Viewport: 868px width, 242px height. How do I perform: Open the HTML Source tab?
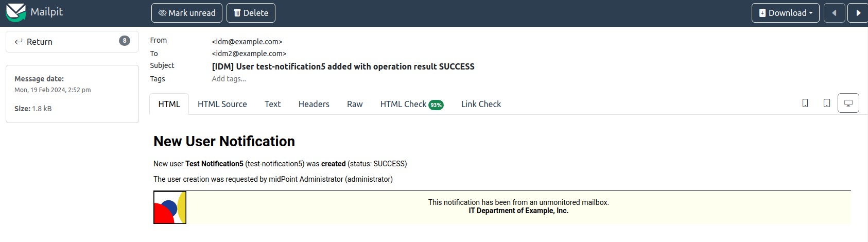coord(222,104)
